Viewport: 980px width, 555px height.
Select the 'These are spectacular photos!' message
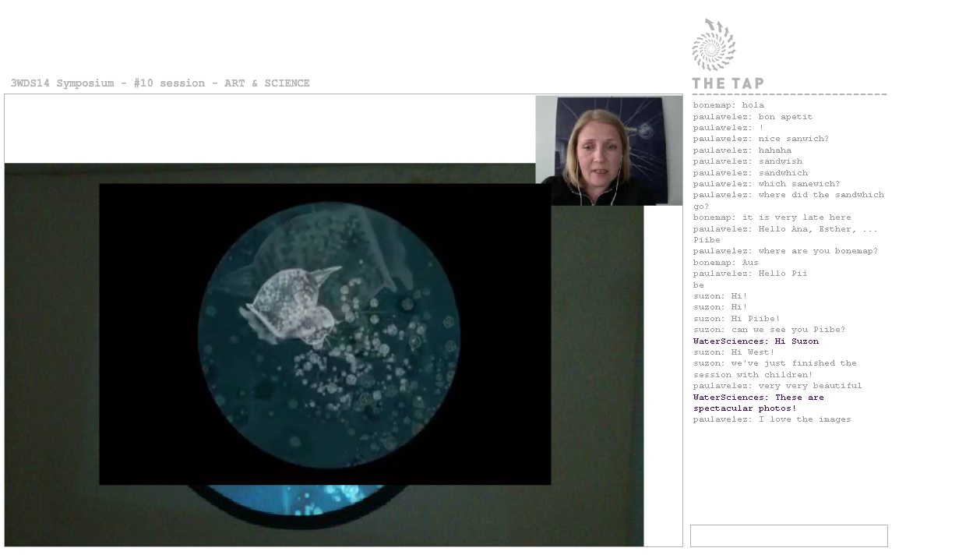tap(758, 403)
